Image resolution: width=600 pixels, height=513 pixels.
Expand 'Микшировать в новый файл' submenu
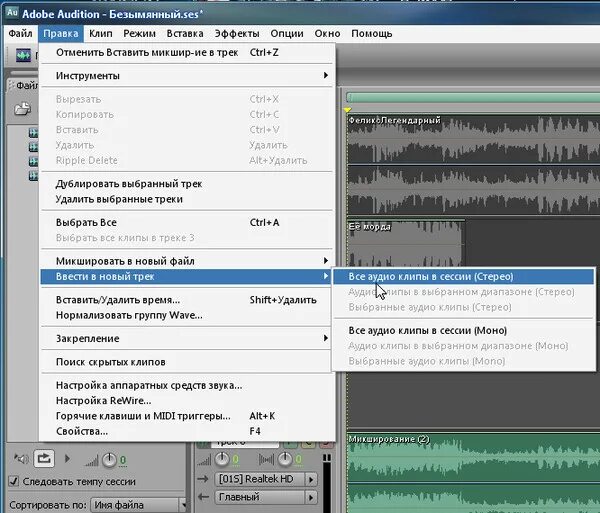(187, 261)
